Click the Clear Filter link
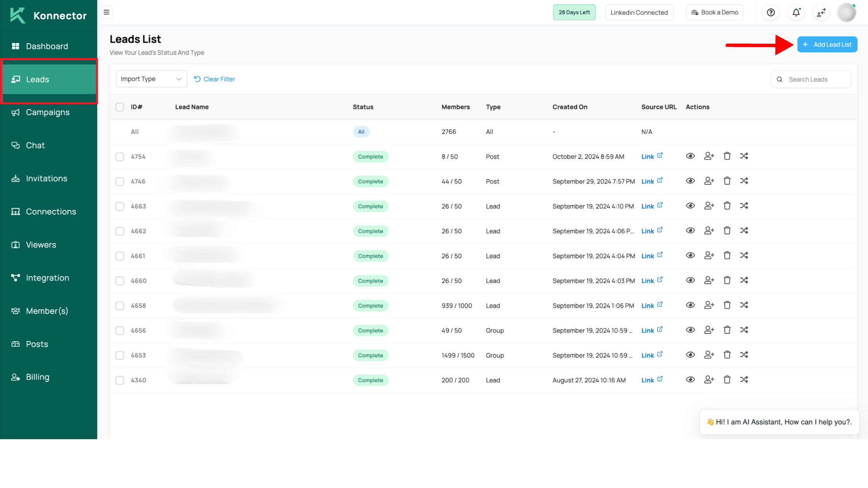Image resolution: width=868 pixels, height=488 pixels. (214, 78)
